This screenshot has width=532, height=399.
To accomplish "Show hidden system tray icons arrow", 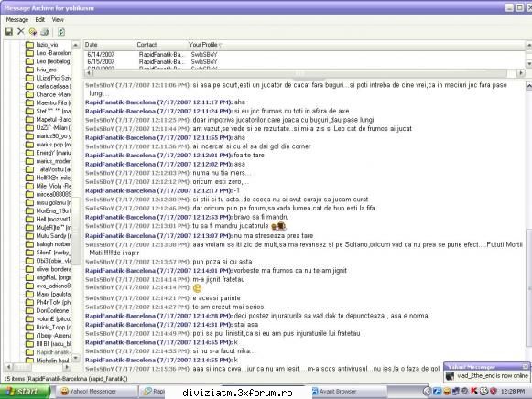I will pos(427,391).
